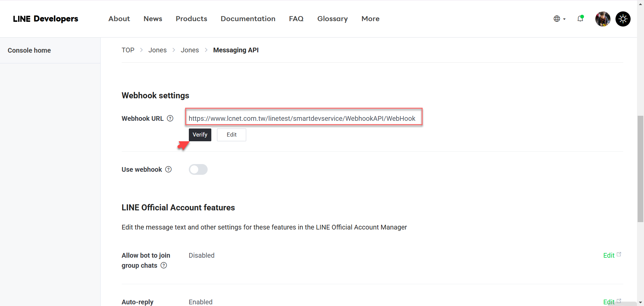Toggle dark mode with the sun icon
Image resolution: width=644 pixels, height=306 pixels.
623,19
